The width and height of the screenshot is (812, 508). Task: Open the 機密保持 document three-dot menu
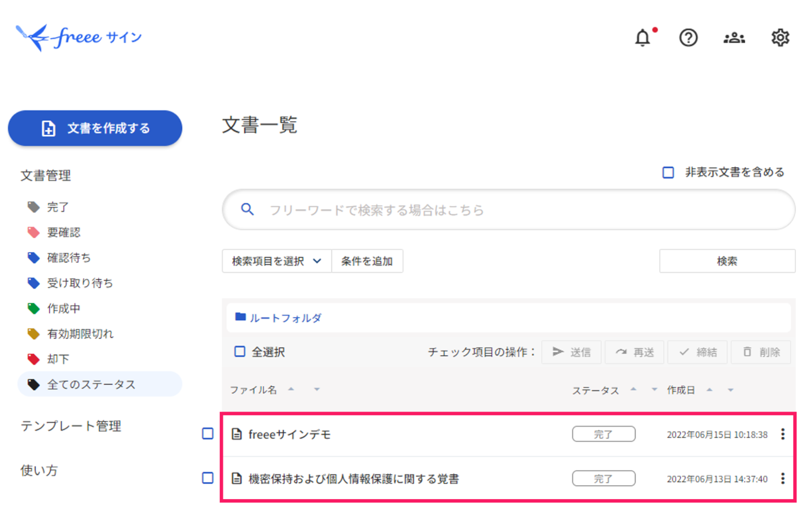point(783,478)
